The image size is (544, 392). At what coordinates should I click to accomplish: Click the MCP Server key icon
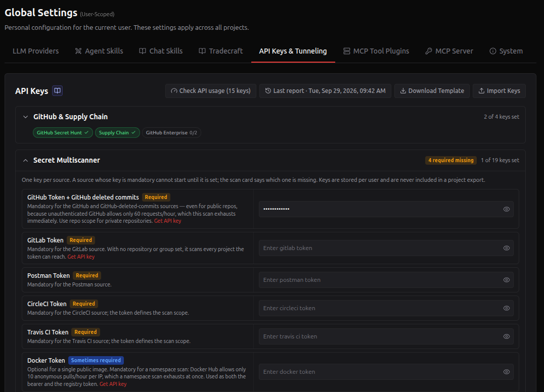point(429,51)
